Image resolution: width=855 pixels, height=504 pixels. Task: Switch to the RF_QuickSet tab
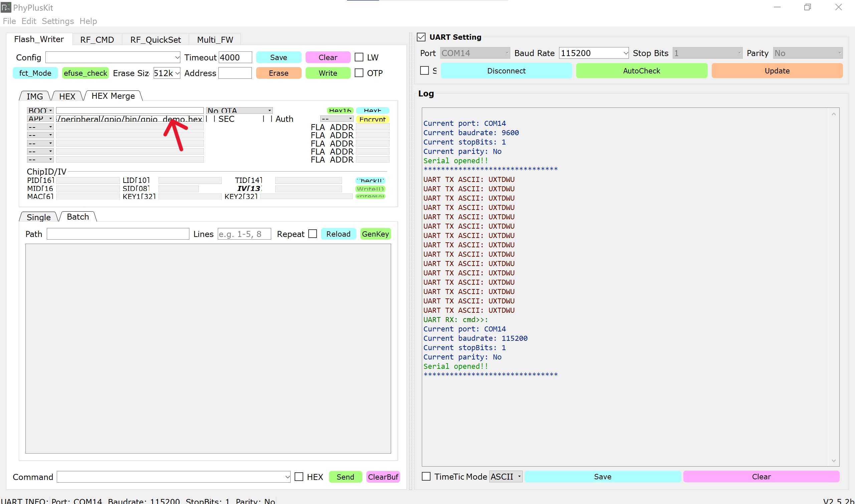pos(156,40)
